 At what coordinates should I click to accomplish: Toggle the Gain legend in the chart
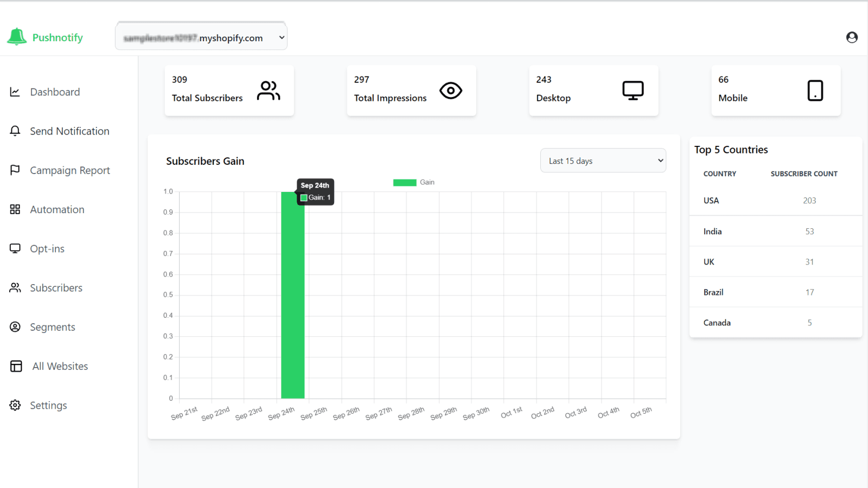click(x=414, y=182)
